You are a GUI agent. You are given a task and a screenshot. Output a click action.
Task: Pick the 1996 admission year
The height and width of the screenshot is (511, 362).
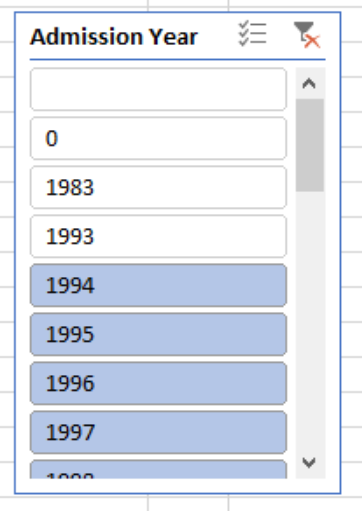click(158, 383)
